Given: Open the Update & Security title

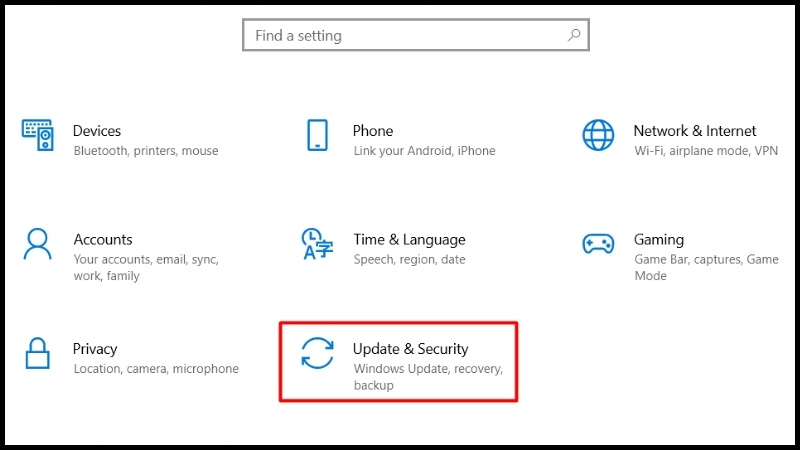Looking at the screenshot, I should click(x=411, y=349).
